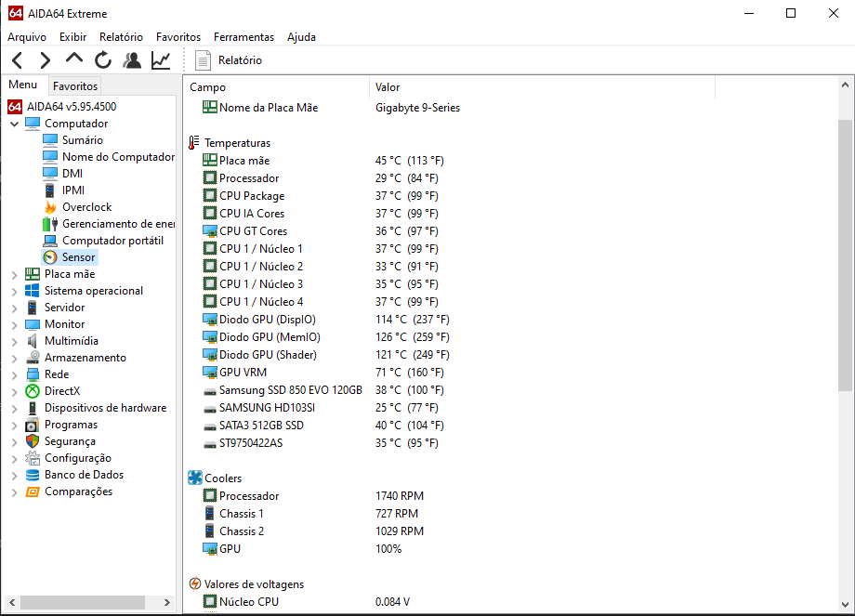The width and height of the screenshot is (855, 616).
Task: Refresh the sensor readings with the reload icon
Action: (x=103, y=60)
